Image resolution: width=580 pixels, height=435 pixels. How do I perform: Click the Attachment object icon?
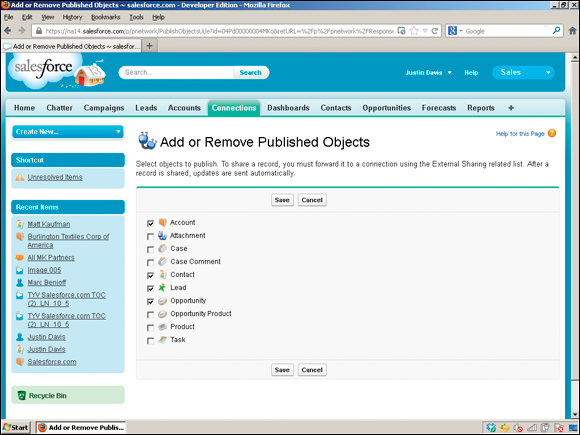(x=162, y=236)
